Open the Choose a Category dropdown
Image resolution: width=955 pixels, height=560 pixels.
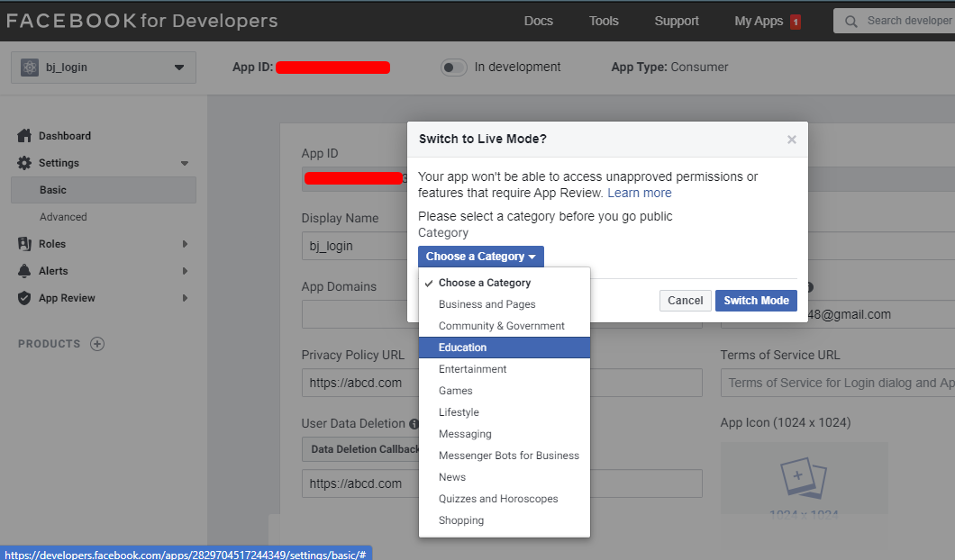tap(480, 256)
